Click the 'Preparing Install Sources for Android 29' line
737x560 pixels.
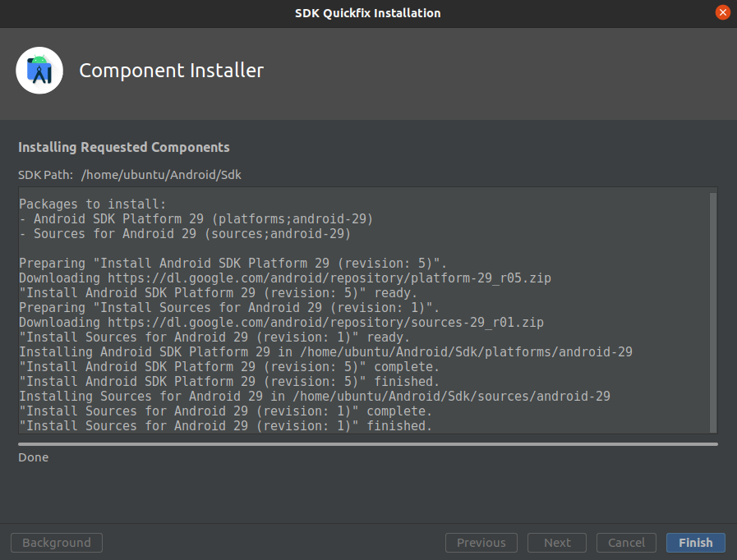(229, 308)
